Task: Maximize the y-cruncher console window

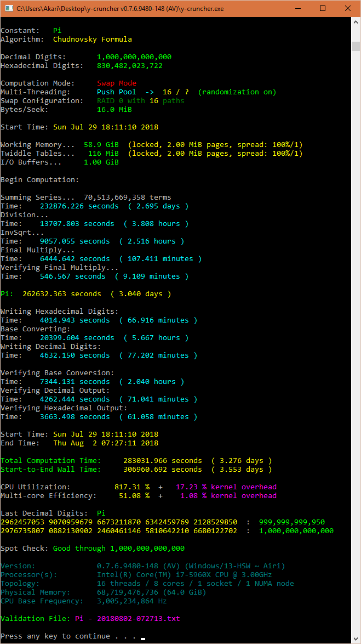Action: click(322, 8)
